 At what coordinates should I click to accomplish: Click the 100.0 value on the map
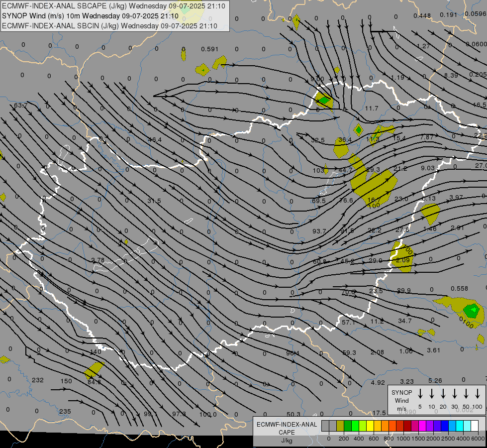[208, 415]
